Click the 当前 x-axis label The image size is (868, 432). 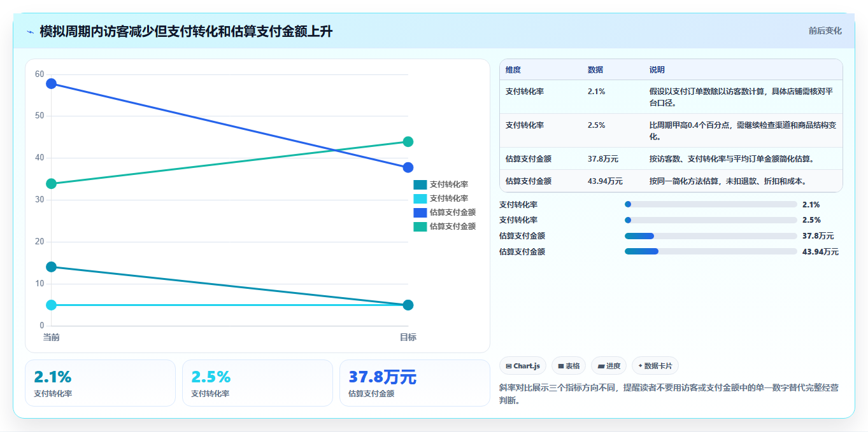tap(52, 337)
